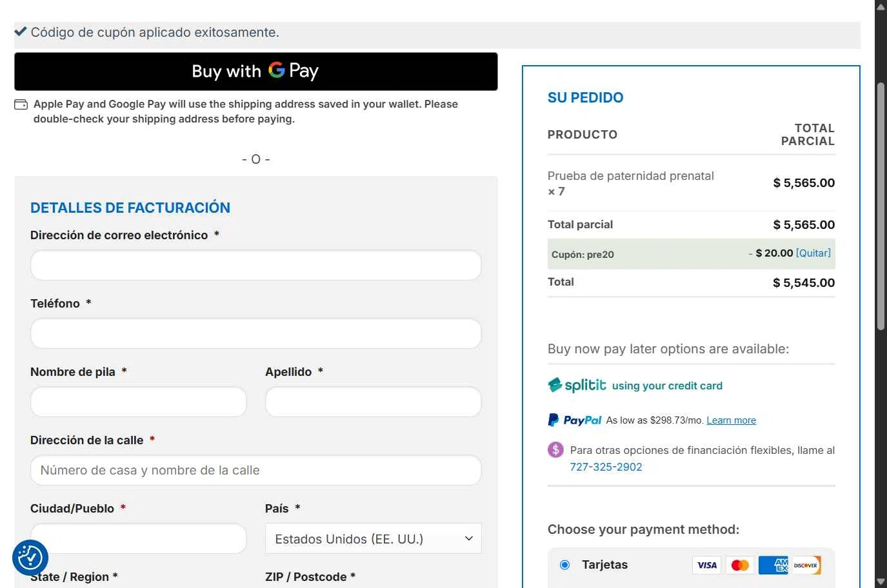Viewport: 887px width, 588px height.
Task: Call the 727-325-2902 phone link
Action: pos(606,467)
